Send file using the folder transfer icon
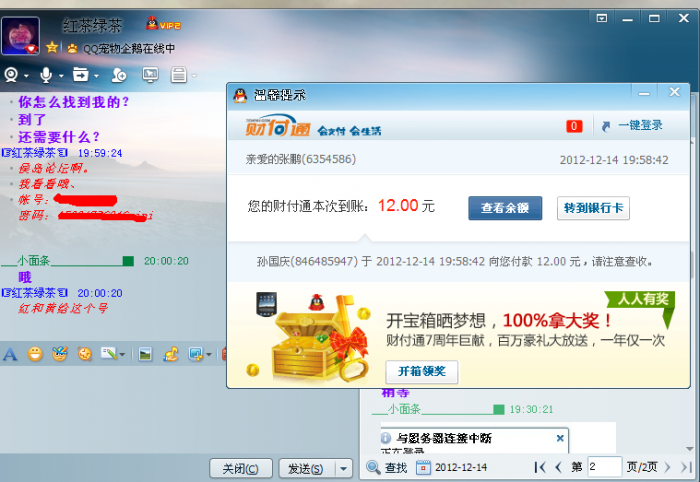Viewport: 700px width, 482px height. (81, 75)
